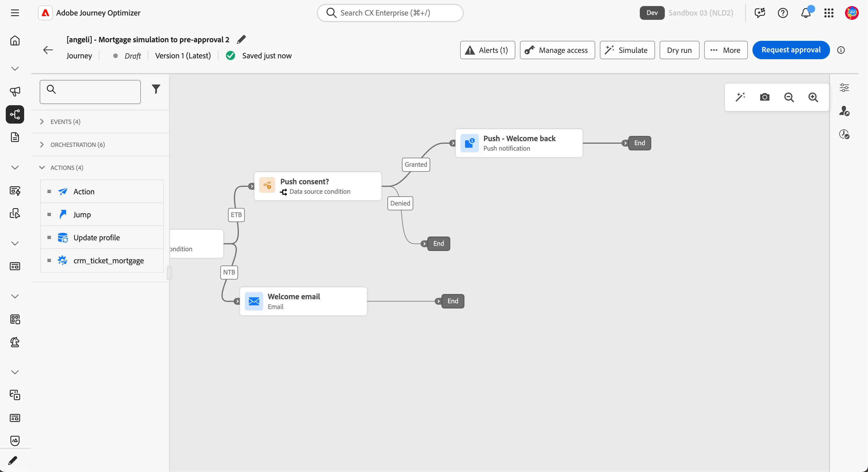Select crm_ticket_mortgage custom action
This screenshot has height=472, width=868.
102,260
